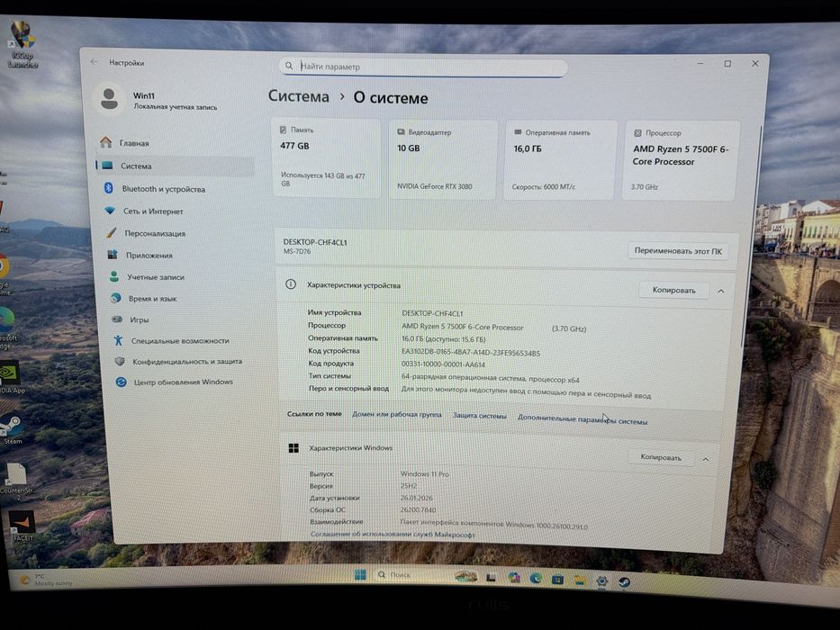This screenshot has width=840, height=630.
Task: Click the paintbrush icon for Персонализация
Action: click(112, 232)
